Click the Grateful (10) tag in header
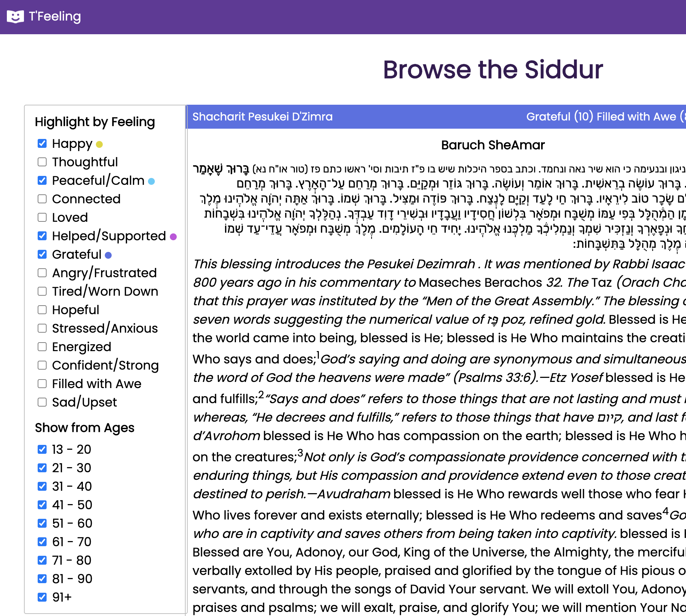686x616 pixels. (559, 117)
